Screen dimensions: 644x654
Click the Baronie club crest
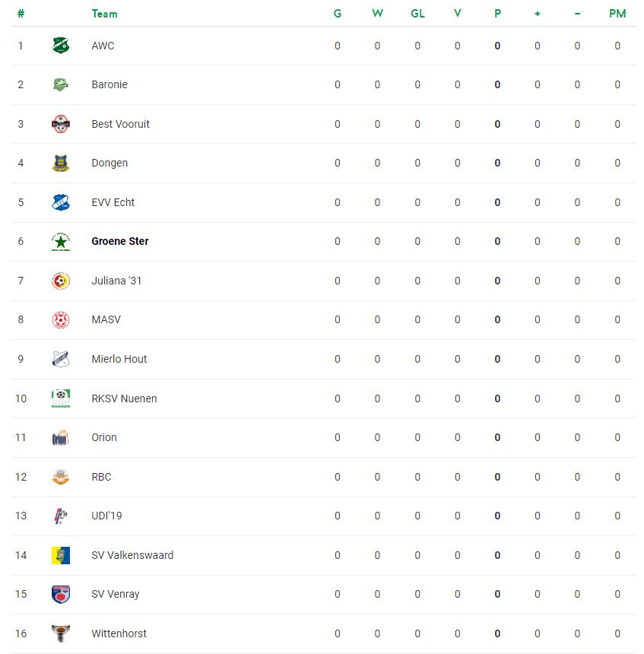[x=61, y=84]
